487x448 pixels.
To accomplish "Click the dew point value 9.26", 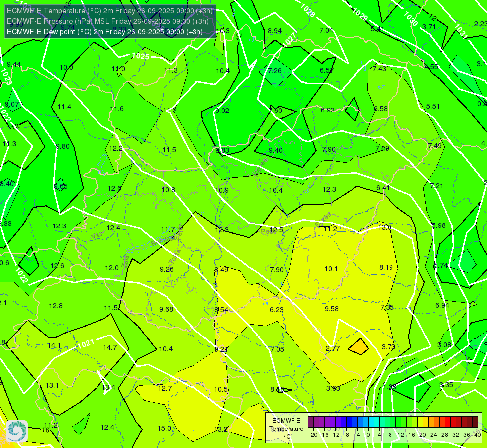I will tap(167, 269).
